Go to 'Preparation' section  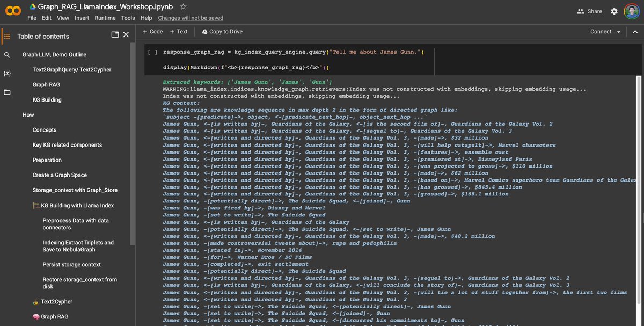tap(47, 160)
